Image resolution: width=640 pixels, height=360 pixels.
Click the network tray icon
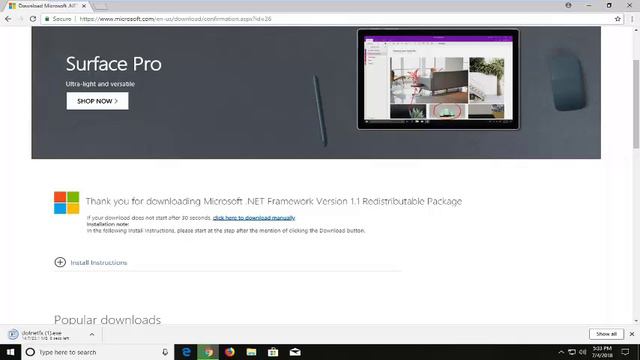click(x=572, y=352)
